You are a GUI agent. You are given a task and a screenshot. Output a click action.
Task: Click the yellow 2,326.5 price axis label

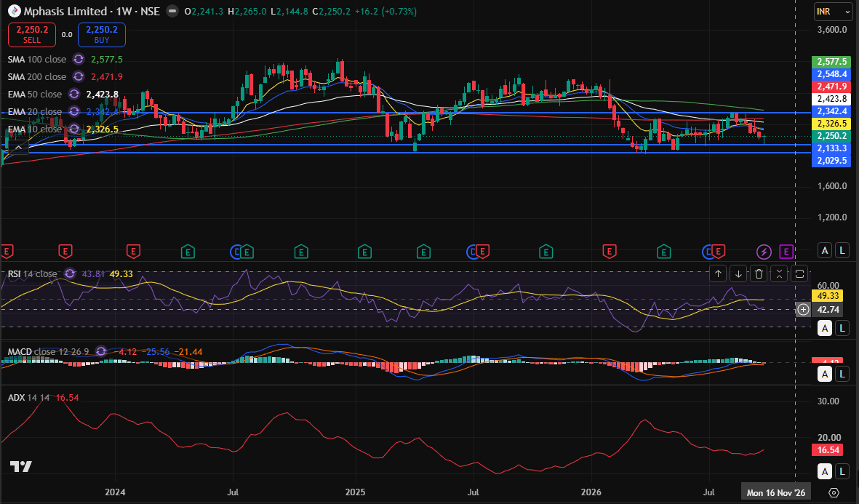[x=831, y=123]
